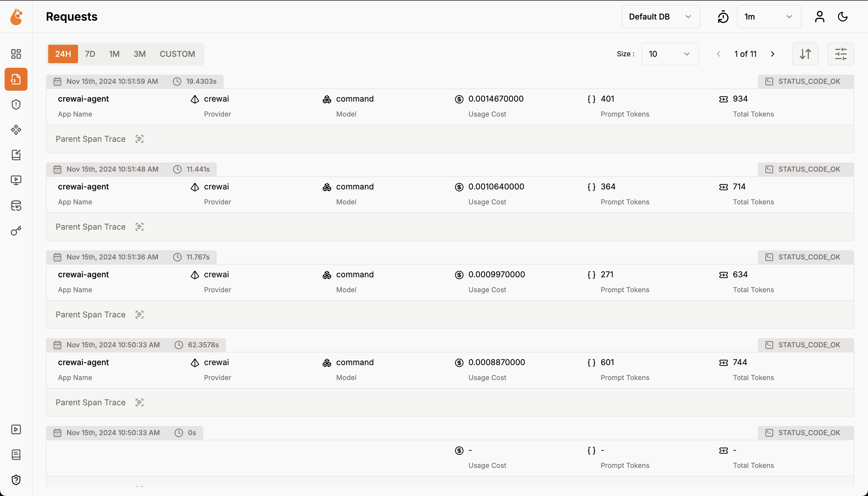This screenshot has height=496, width=868.
Task: Open the 1m refresh rate dropdown
Action: 768,16
